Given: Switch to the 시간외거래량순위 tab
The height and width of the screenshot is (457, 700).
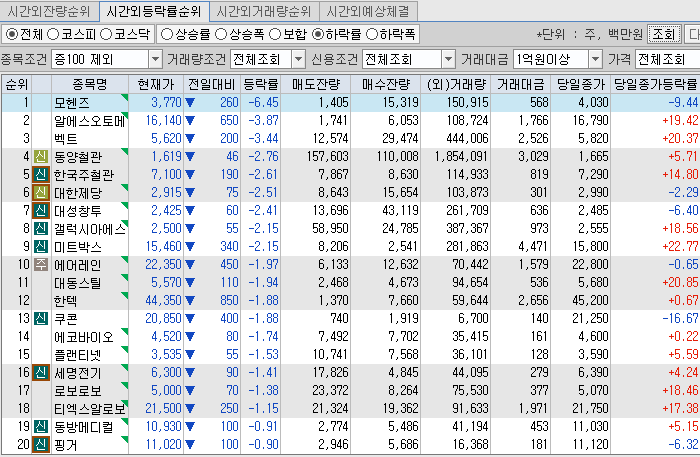Looking at the screenshot, I should (264, 11).
